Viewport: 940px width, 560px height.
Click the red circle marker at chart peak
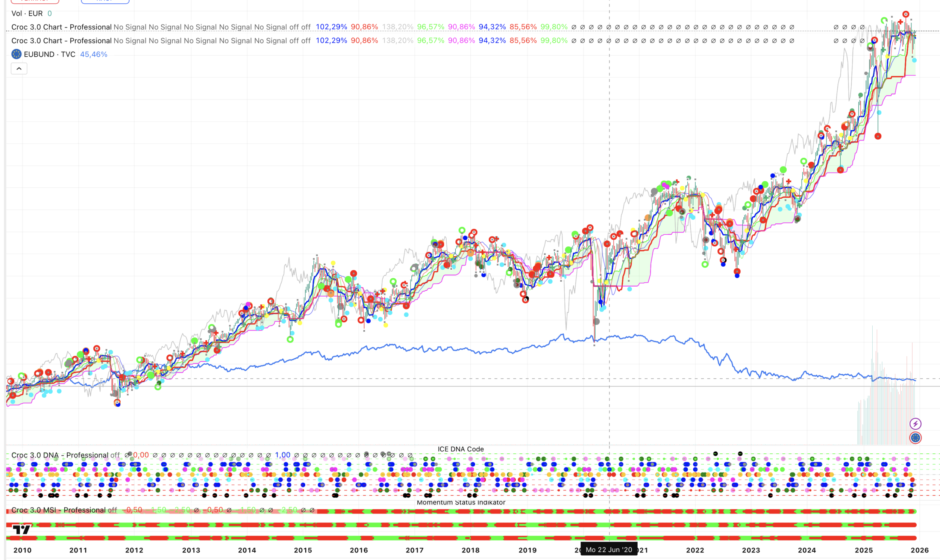tap(905, 14)
